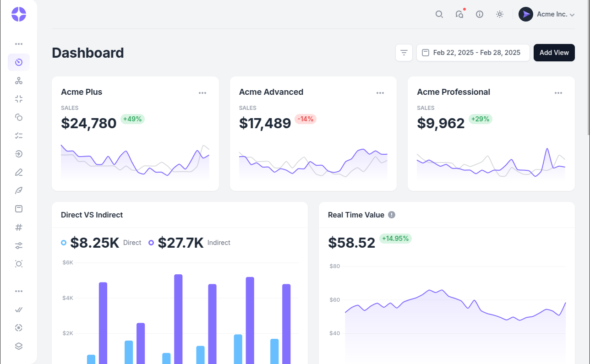The height and width of the screenshot is (364, 590).
Task: Open the sliders settings icon in sidebar
Action: coord(19,245)
